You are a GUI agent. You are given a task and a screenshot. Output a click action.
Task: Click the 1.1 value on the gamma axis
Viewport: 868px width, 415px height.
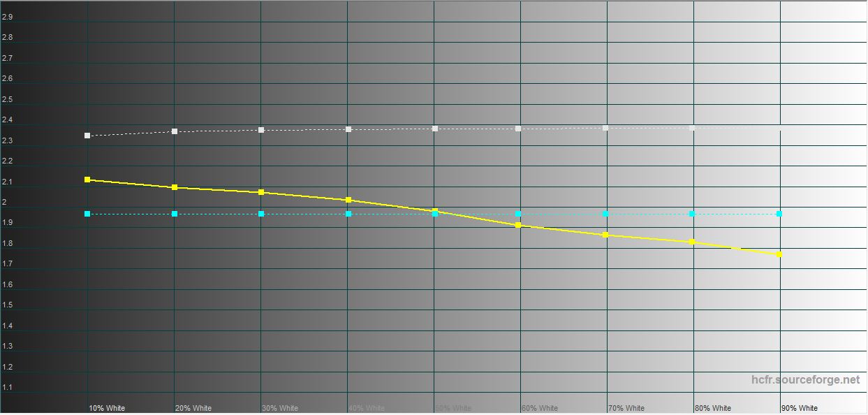click(x=7, y=387)
